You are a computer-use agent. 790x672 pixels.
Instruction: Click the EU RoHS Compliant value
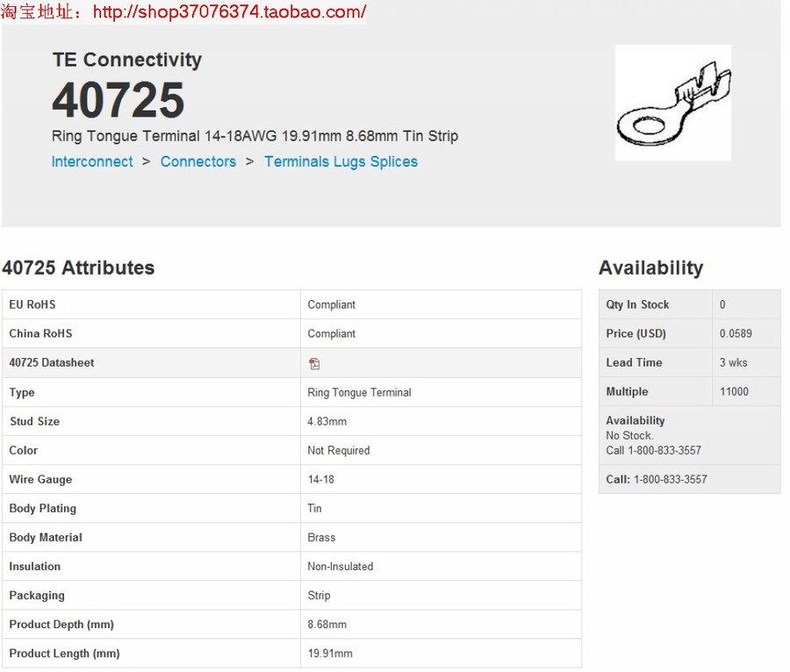coord(331,304)
